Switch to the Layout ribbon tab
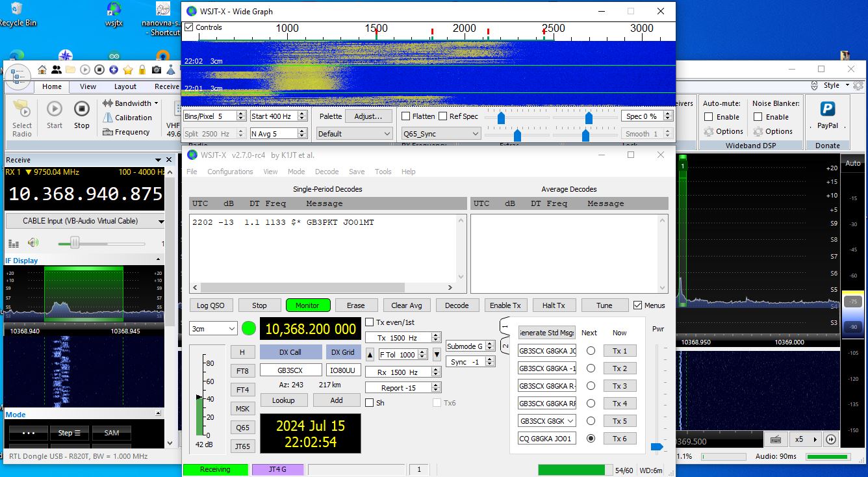The height and width of the screenshot is (477, 868). pos(125,86)
